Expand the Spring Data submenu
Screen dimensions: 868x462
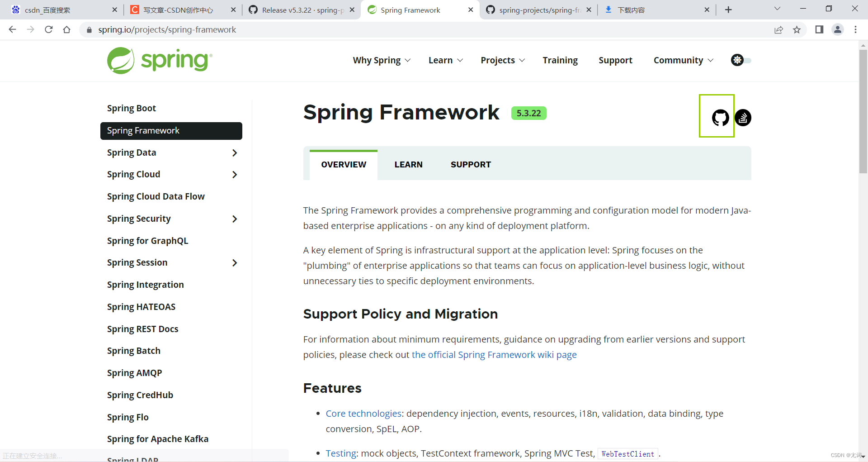(235, 153)
